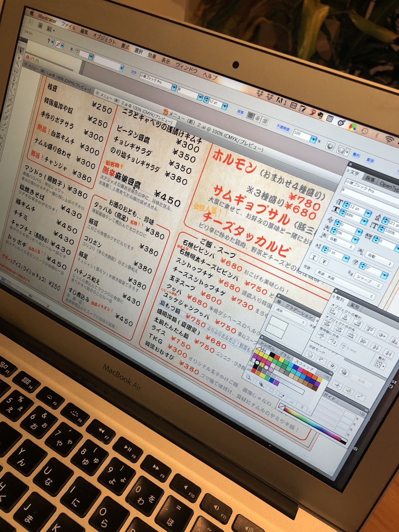Choose the Magic Wand tool
Viewport: 399px width, 532px height.
pyautogui.click(x=18, y=64)
